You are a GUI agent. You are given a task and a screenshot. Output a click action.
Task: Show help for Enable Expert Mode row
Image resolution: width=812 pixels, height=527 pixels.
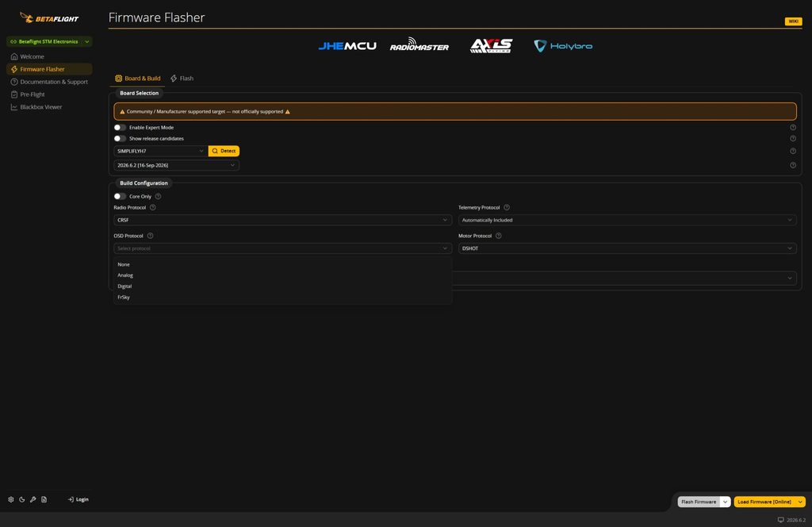tap(793, 128)
